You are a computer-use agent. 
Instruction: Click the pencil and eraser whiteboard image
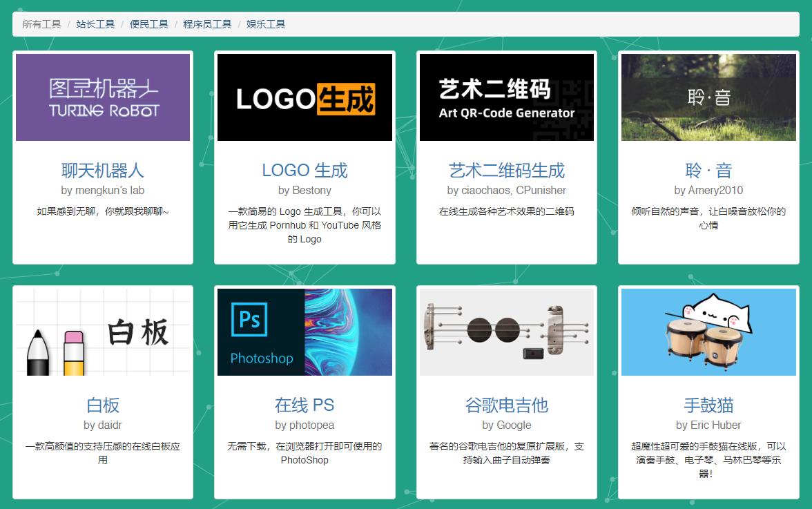[x=102, y=332]
